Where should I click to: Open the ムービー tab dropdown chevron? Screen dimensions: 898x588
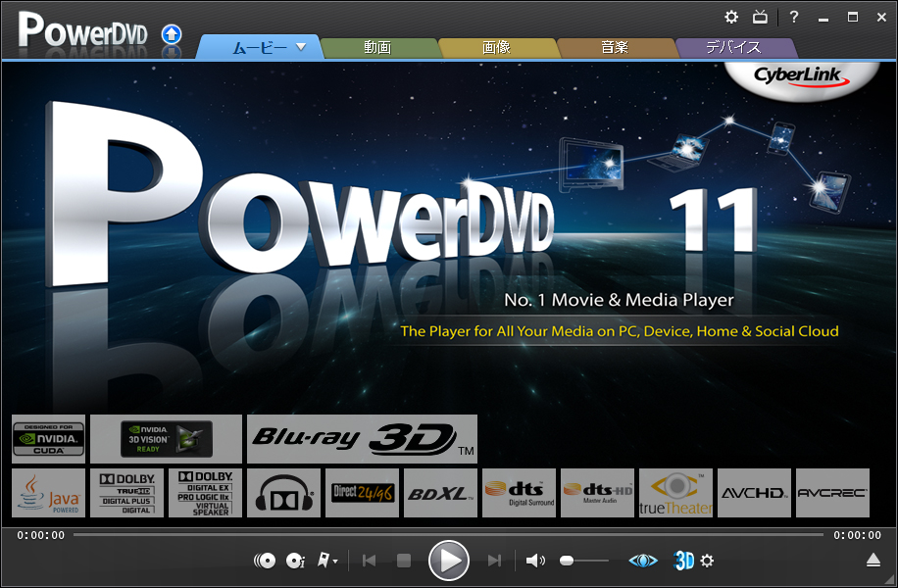coord(303,45)
